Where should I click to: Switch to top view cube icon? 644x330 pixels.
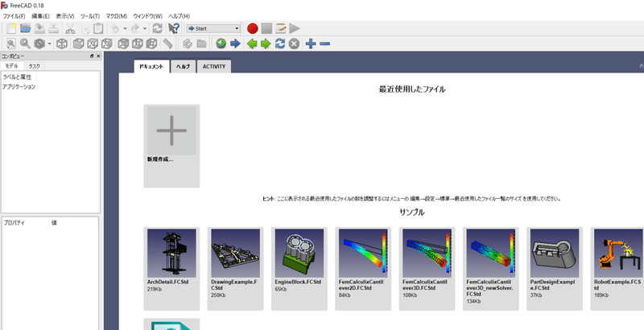tap(93, 43)
